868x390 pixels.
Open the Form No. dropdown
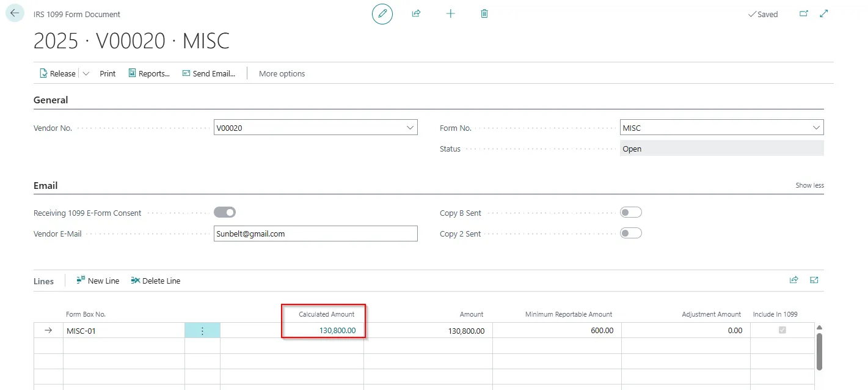point(816,128)
